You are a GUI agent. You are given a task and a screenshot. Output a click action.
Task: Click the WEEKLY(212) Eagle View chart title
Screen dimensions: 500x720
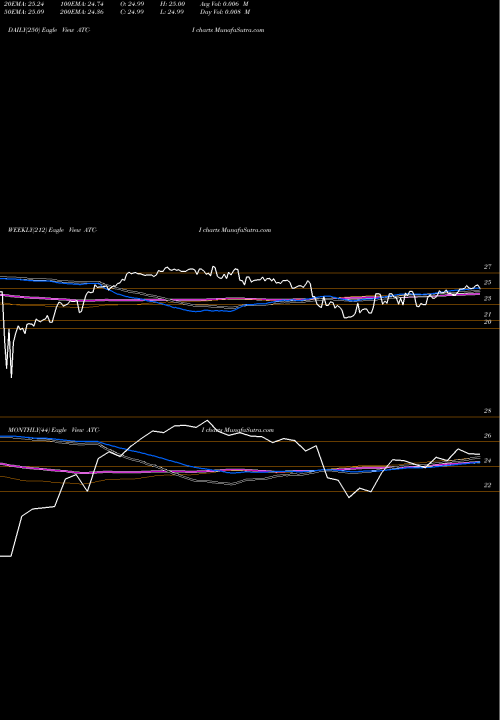(52, 230)
